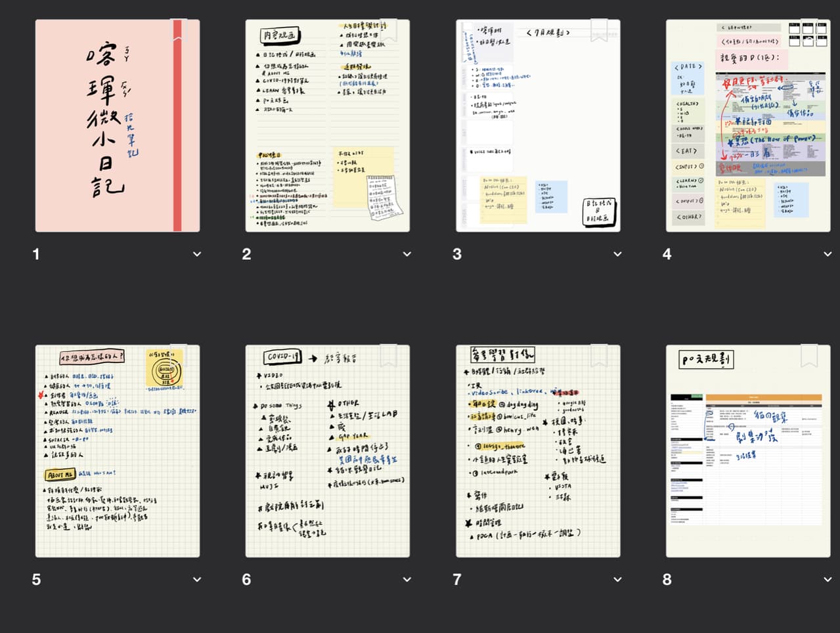Open options chevron for page 2
Image resolution: width=840 pixels, height=633 pixels.
tap(407, 254)
